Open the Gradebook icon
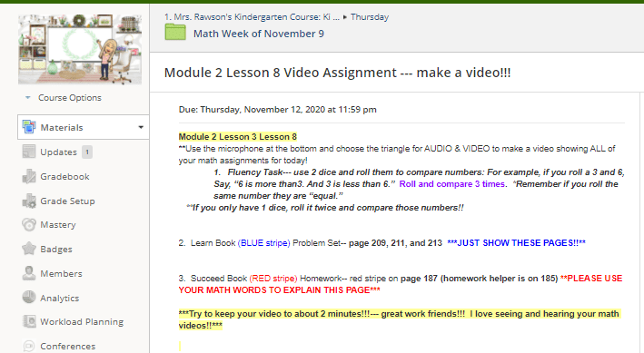The image size is (644, 353). (29, 176)
